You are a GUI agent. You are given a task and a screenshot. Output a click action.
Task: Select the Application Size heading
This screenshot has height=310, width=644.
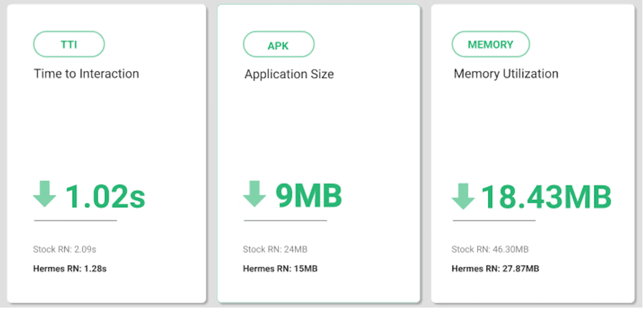click(x=289, y=74)
